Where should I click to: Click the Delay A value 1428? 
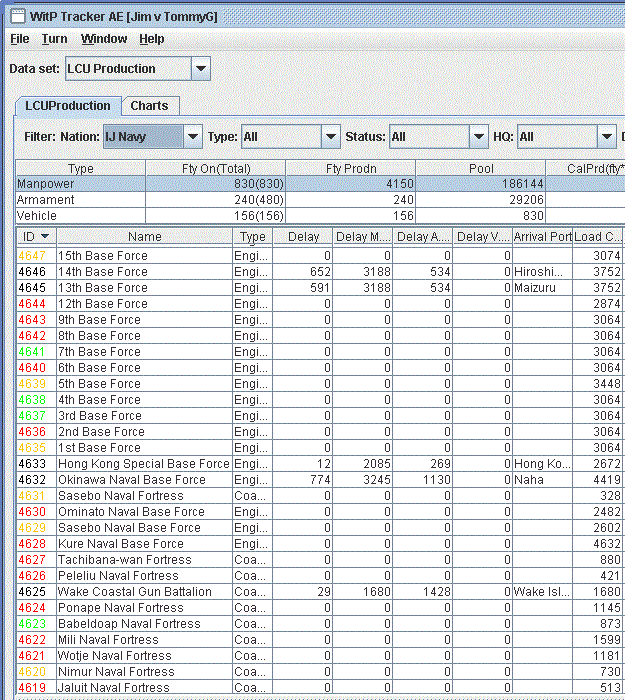click(x=437, y=592)
